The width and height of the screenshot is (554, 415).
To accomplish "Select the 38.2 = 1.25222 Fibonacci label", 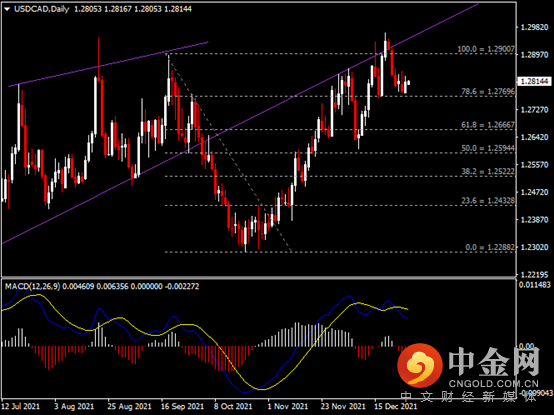I will coord(488,171).
